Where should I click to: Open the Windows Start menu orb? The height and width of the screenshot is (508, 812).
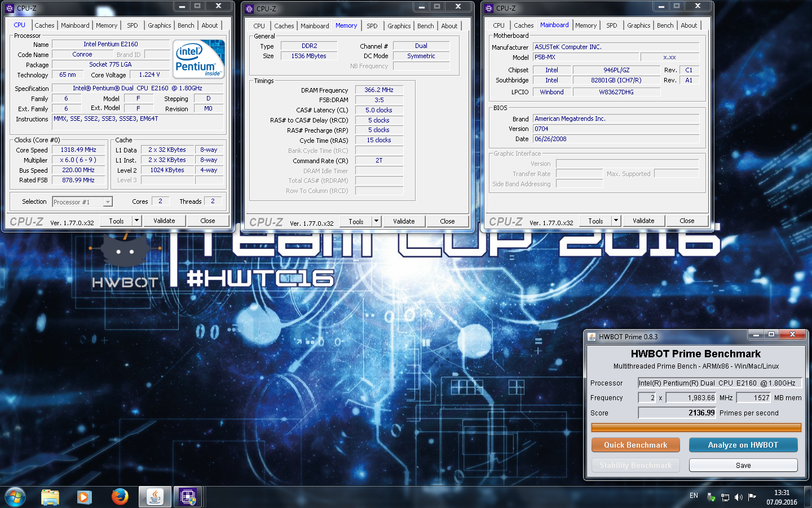tap(15, 497)
